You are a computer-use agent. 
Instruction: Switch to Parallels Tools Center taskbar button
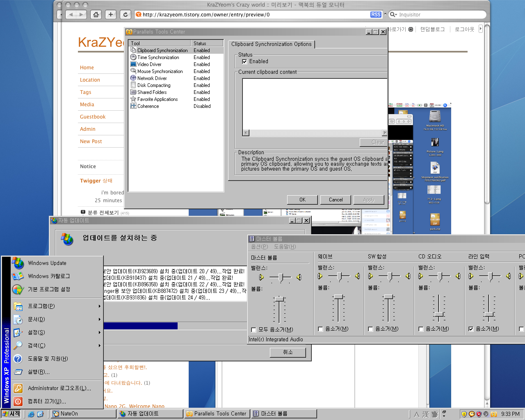click(217, 414)
